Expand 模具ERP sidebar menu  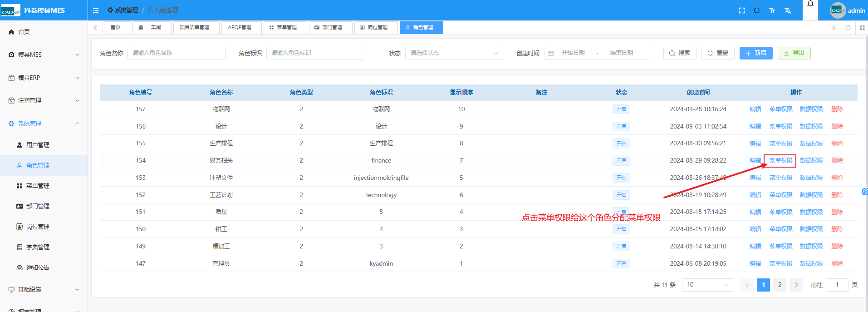point(44,78)
